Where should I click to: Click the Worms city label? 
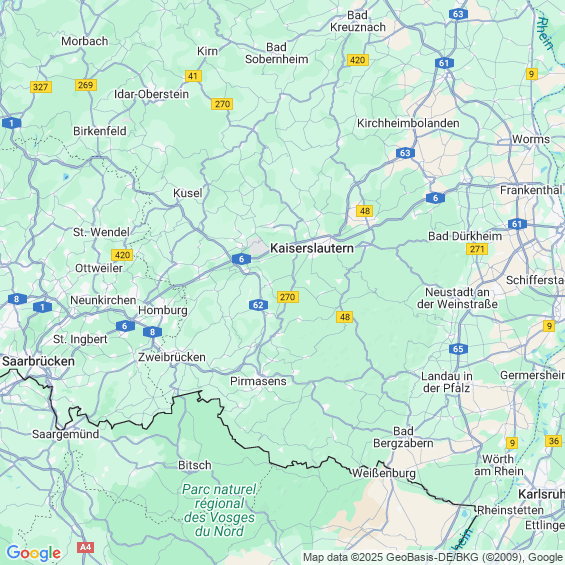tap(531, 139)
